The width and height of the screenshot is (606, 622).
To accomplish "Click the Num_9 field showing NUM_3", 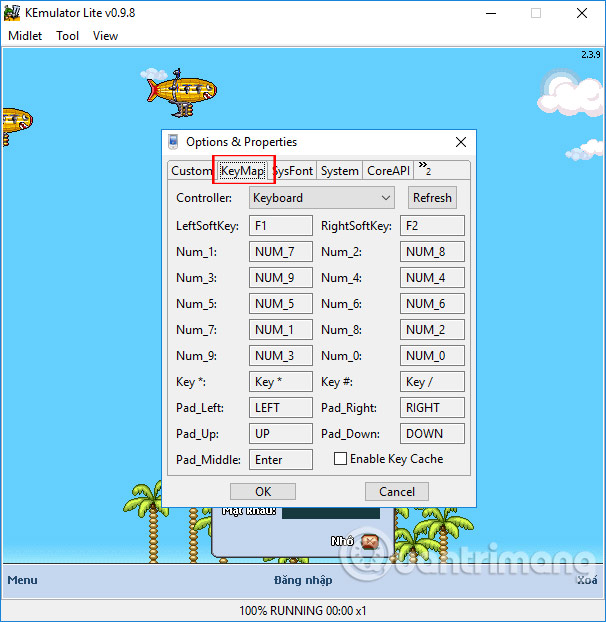I will click(x=281, y=355).
